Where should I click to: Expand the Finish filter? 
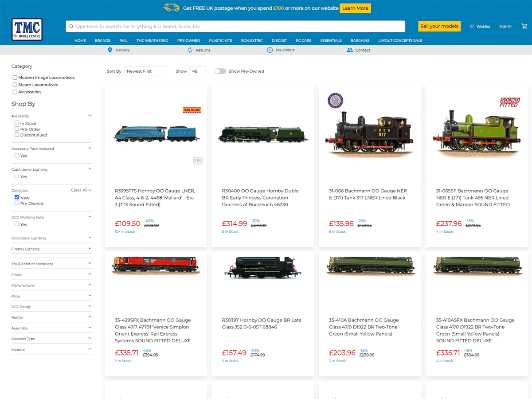click(x=51, y=274)
